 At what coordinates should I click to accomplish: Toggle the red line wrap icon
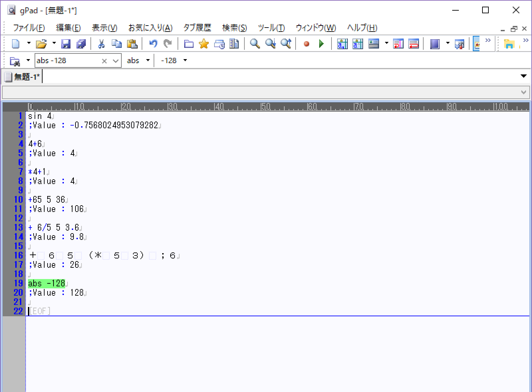414,44
